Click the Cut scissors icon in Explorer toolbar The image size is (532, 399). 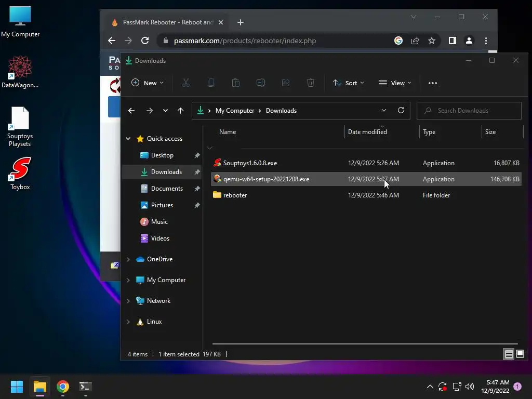click(x=186, y=83)
